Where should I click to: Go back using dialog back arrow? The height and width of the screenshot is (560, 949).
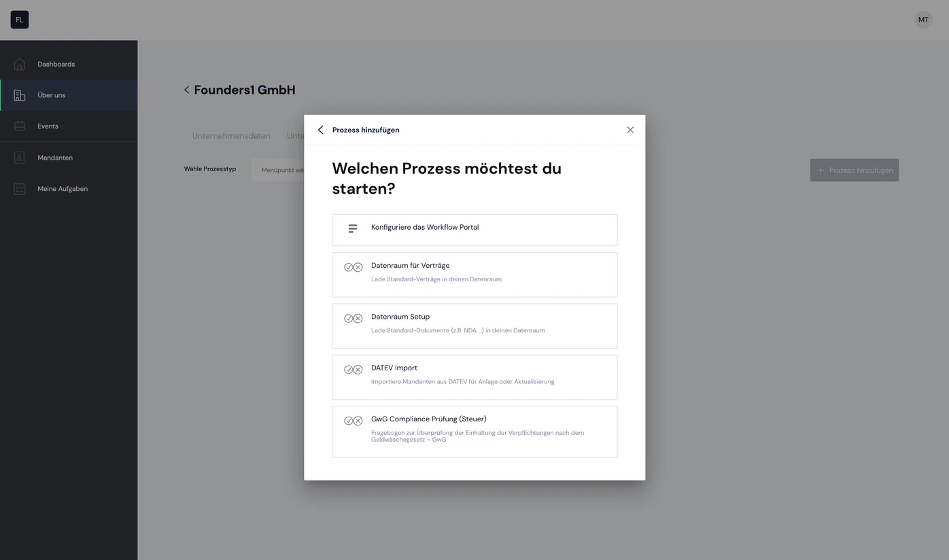click(x=321, y=130)
